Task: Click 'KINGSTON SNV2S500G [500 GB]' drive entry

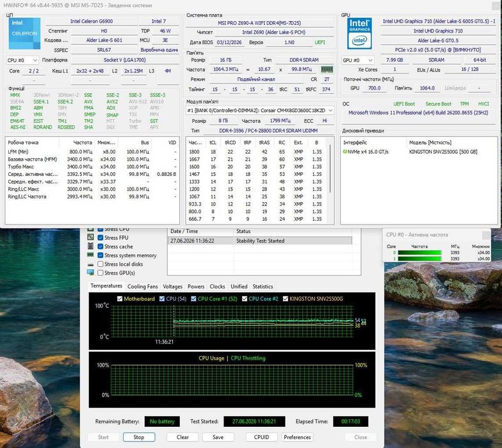Action: 443,152
